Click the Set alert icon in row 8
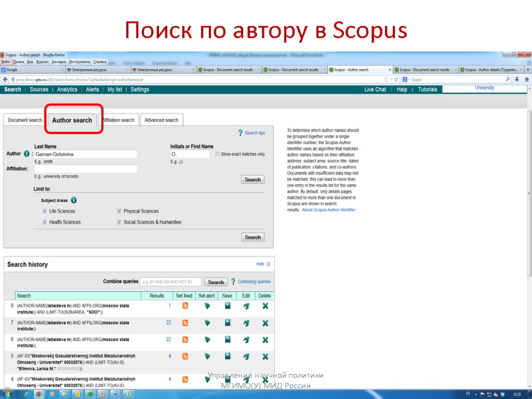The image size is (532, 399). (207, 306)
